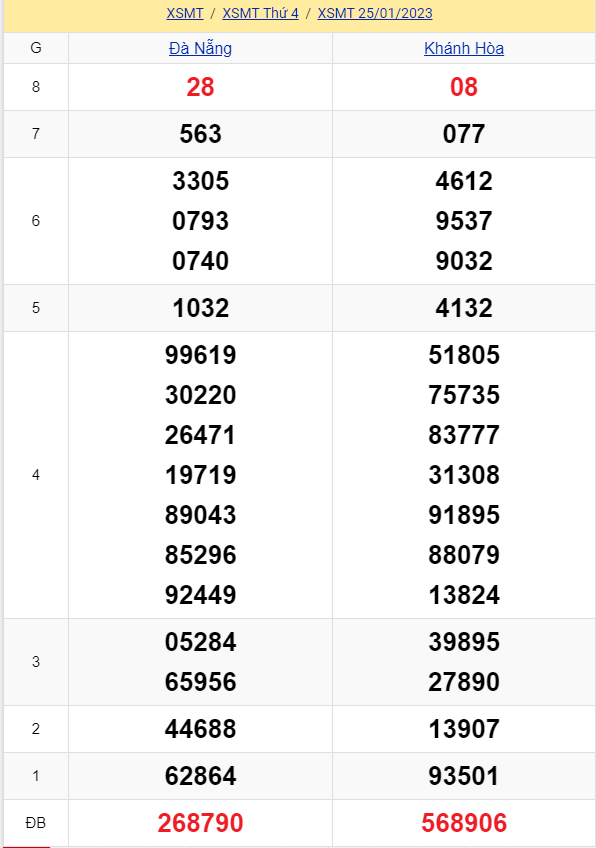The height and width of the screenshot is (848, 596).
Task: Click Khánh Hòa second prize 13907
Action: [464, 729]
